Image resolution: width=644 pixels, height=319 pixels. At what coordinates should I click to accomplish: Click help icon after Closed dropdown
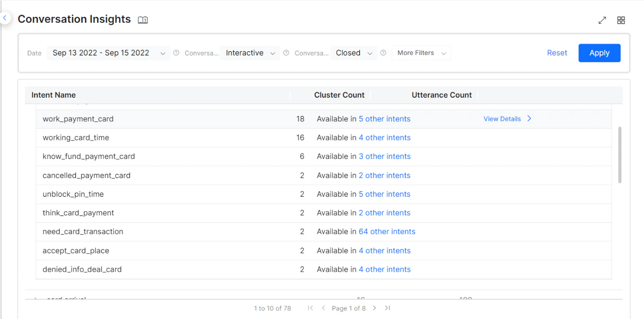pyautogui.click(x=383, y=53)
